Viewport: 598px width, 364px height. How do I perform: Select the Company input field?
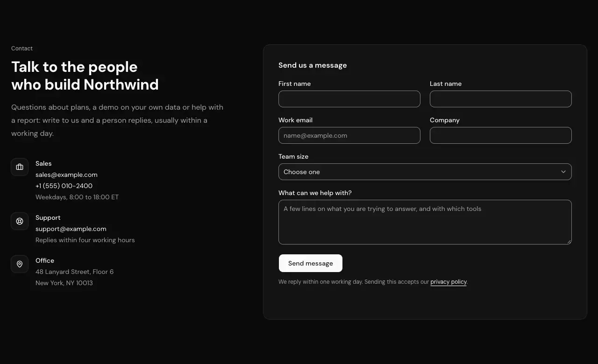(x=500, y=135)
